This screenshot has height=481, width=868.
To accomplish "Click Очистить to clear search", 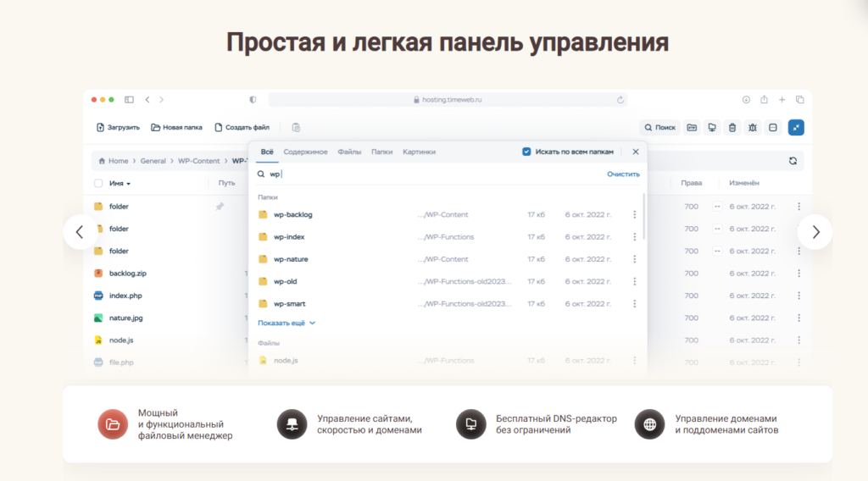I will [623, 174].
